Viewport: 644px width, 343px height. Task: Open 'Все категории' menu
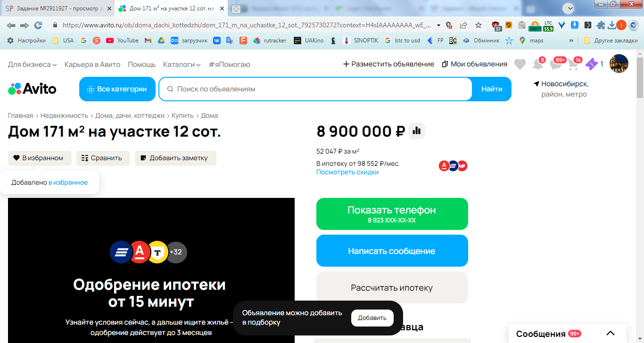coord(117,89)
